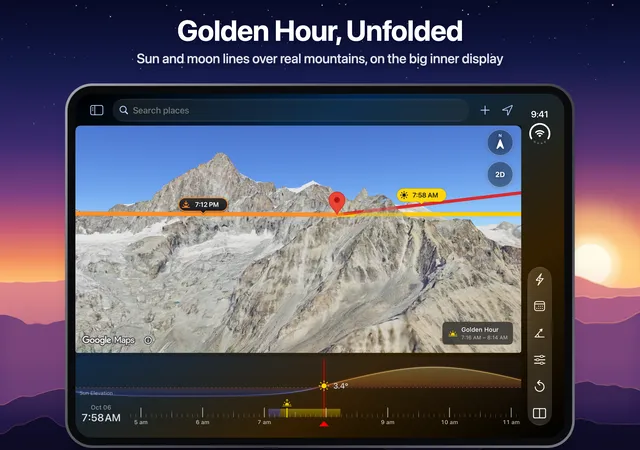Click the Wi-Fi status icon

point(540,134)
